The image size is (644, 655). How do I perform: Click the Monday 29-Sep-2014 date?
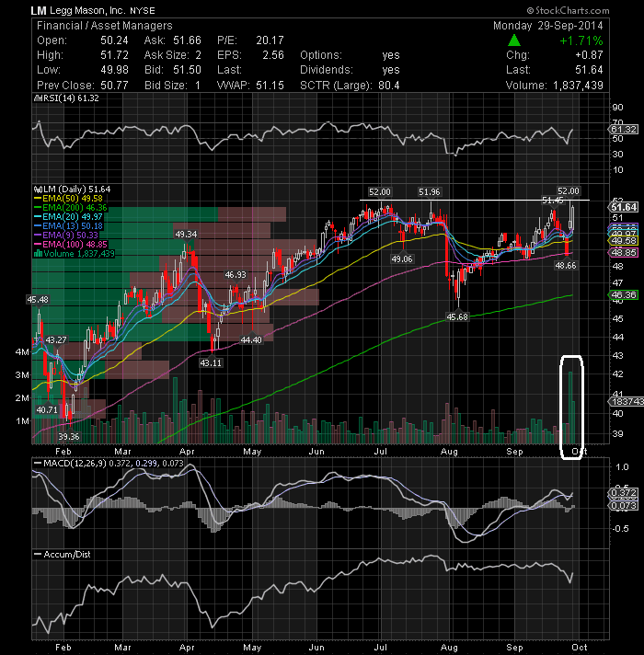pyautogui.click(x=548, y=26)
